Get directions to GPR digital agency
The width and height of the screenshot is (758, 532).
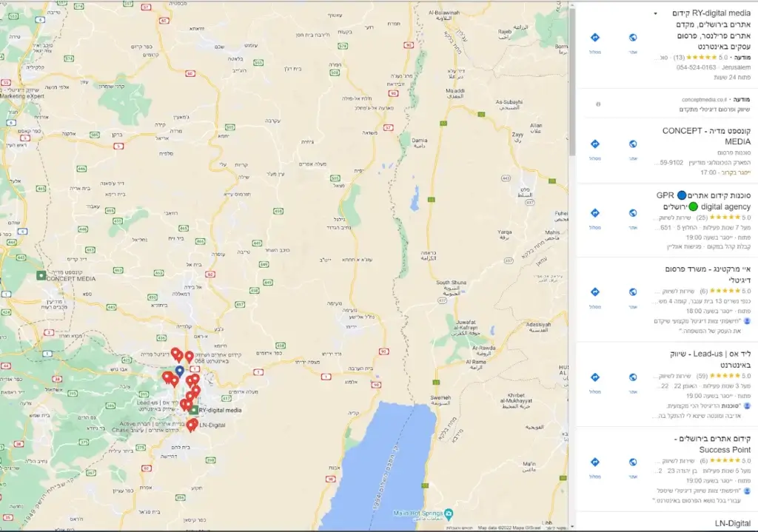coord(595,213)
